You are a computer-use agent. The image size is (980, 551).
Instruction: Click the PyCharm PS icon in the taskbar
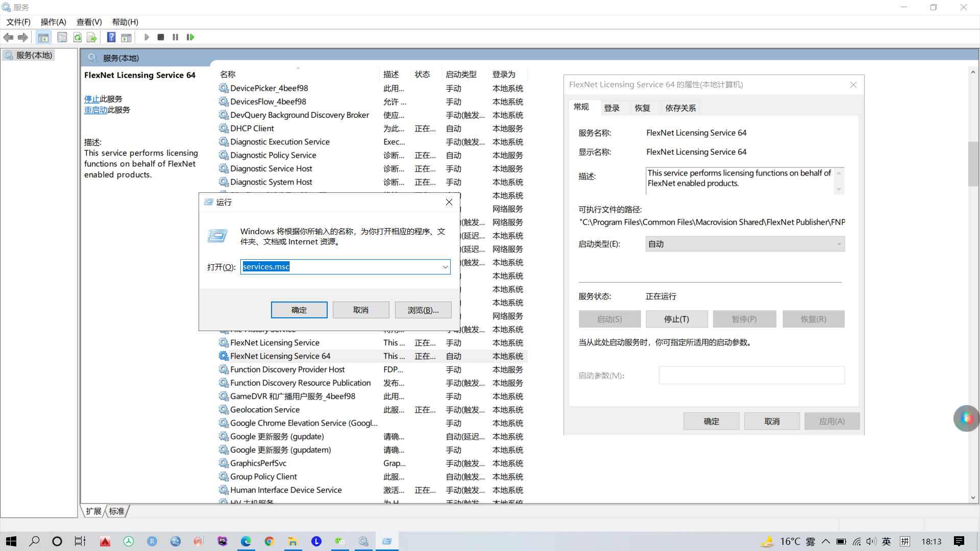[223, 541]
